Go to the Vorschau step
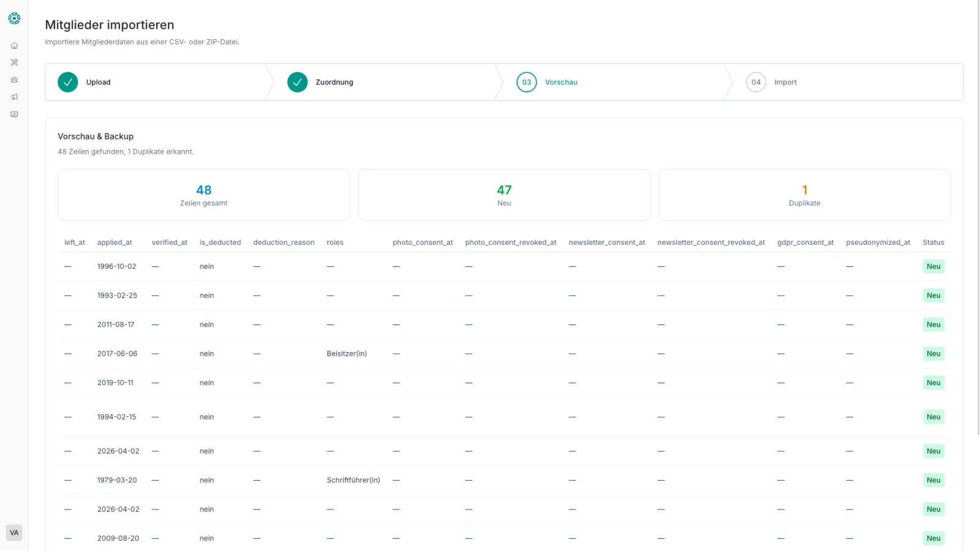 pos(560,82)
